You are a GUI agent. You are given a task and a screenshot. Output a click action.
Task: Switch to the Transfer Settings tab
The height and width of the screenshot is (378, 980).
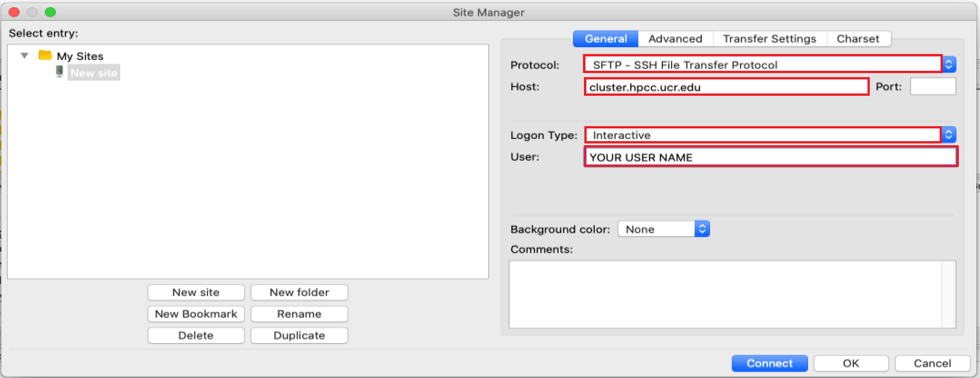tap(769, 39)
